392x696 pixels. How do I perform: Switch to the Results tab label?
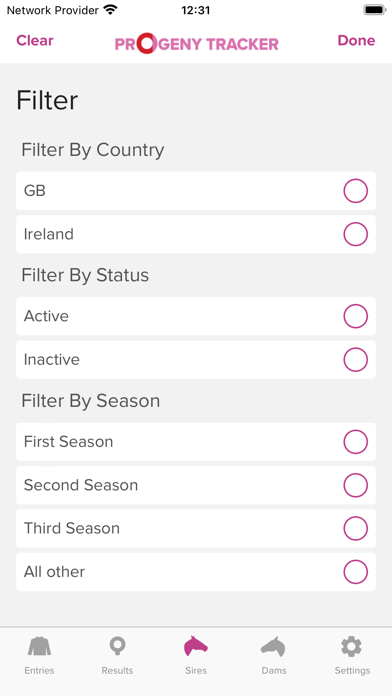[117, 670]
